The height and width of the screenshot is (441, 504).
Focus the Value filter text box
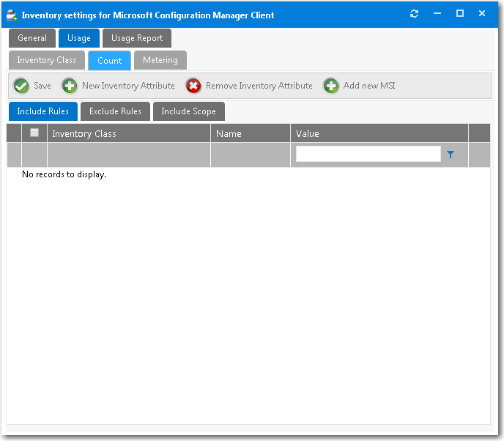click(x=368, y=154)
